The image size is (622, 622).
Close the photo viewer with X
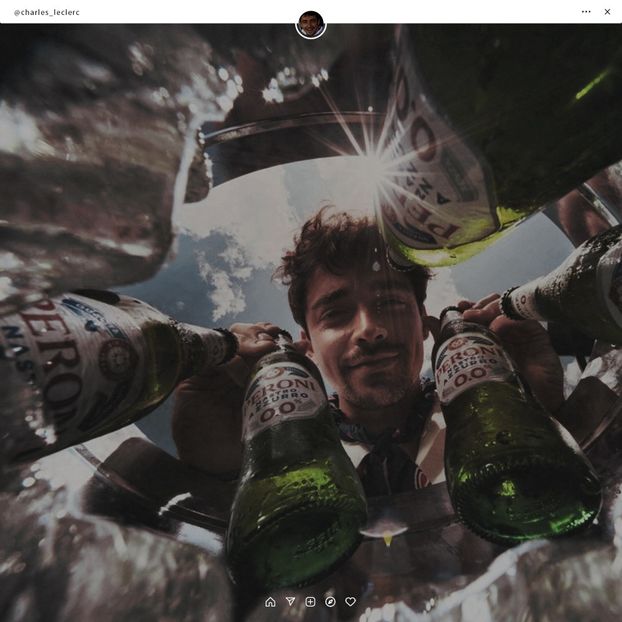(x=607, y=12)
